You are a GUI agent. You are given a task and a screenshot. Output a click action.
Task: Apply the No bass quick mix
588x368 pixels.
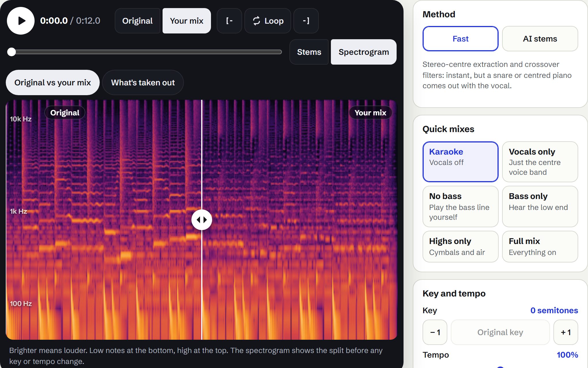(460, 206)
